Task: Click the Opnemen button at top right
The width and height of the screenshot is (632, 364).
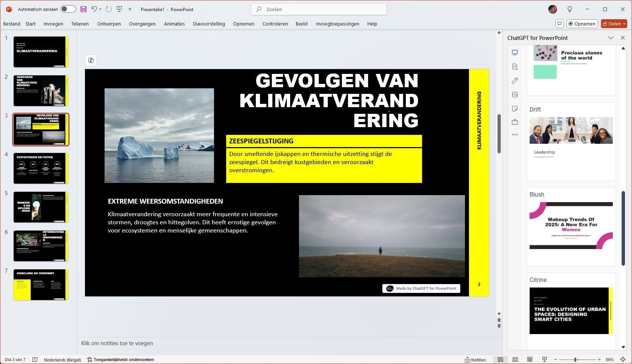Action: point(582,24)
